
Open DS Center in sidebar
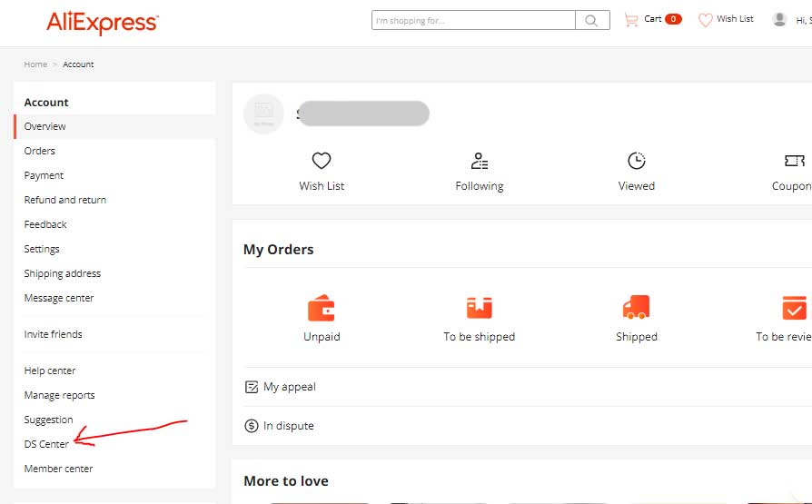[46, 444]
